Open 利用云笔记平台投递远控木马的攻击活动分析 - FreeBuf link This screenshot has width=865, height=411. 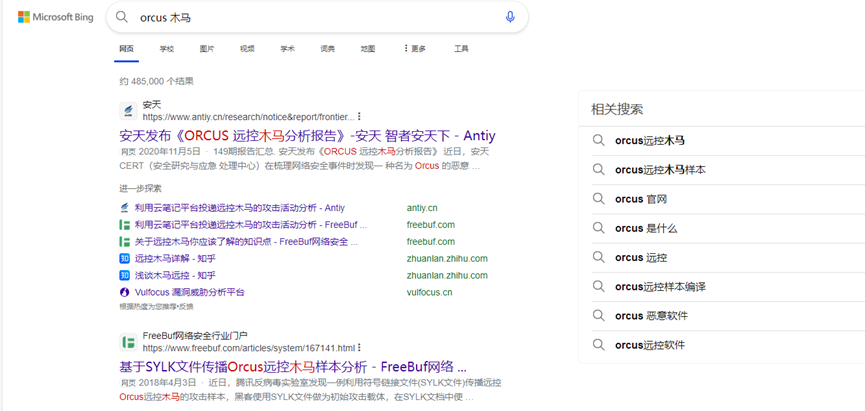pos(251,225)
